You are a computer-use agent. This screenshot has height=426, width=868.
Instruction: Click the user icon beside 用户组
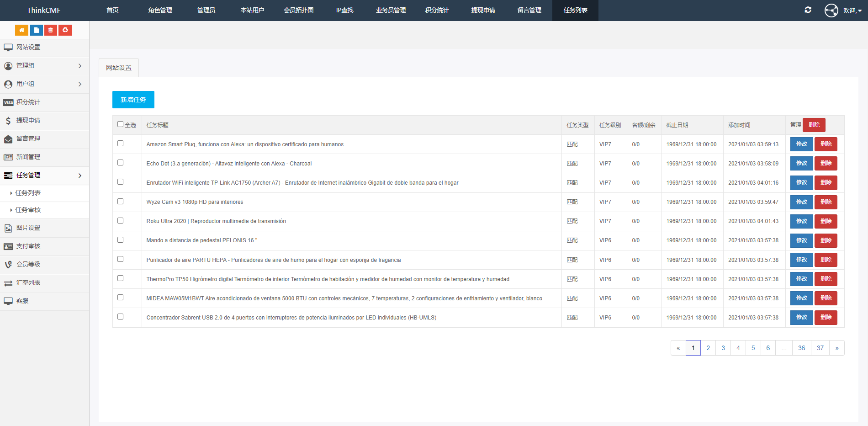point(8,84)
